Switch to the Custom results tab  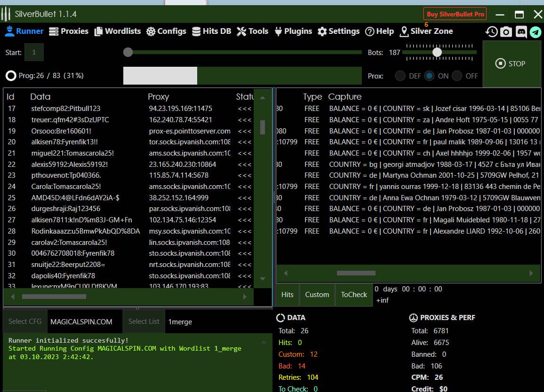(x=317, y=295)
